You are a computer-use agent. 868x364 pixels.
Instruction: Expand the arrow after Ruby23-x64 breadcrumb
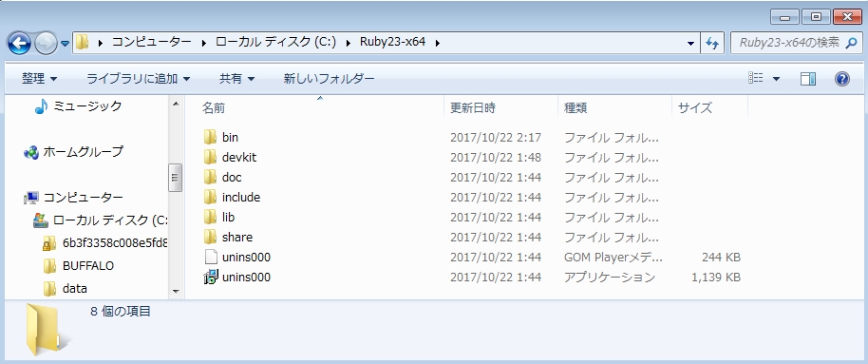click(x=438, y=43)
